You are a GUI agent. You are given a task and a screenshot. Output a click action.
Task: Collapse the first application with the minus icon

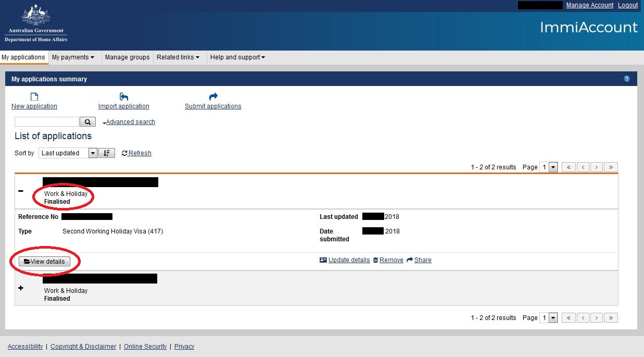(21, 191)
